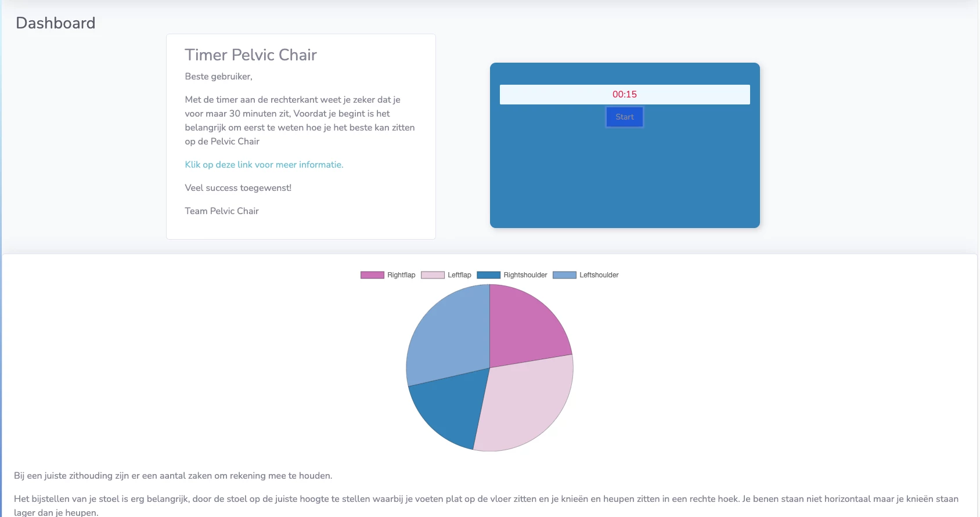
Task: Click the 'Timer Pelvic Chair' card title
Action: pyautogui.click(x=251, y=55)
